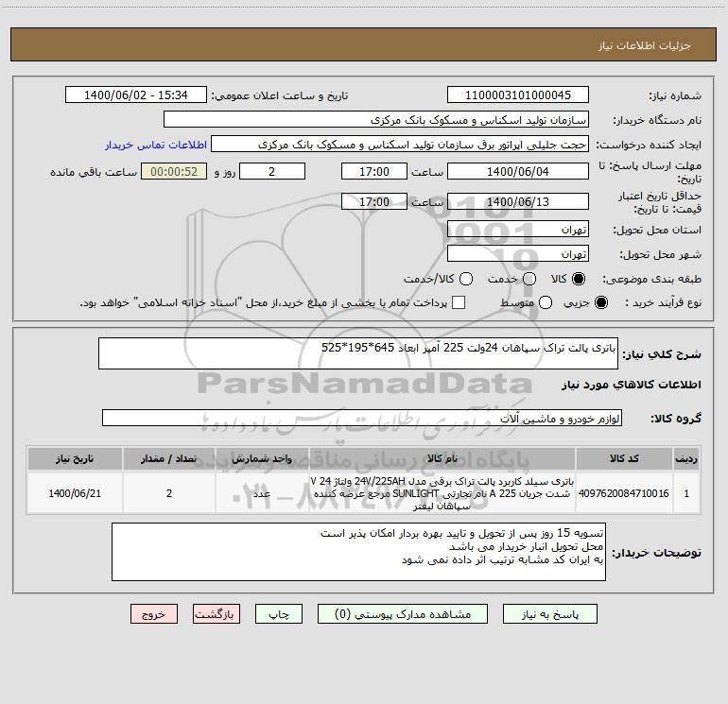Click the ردیف column header
728x704 pixels.
point(686,459)
